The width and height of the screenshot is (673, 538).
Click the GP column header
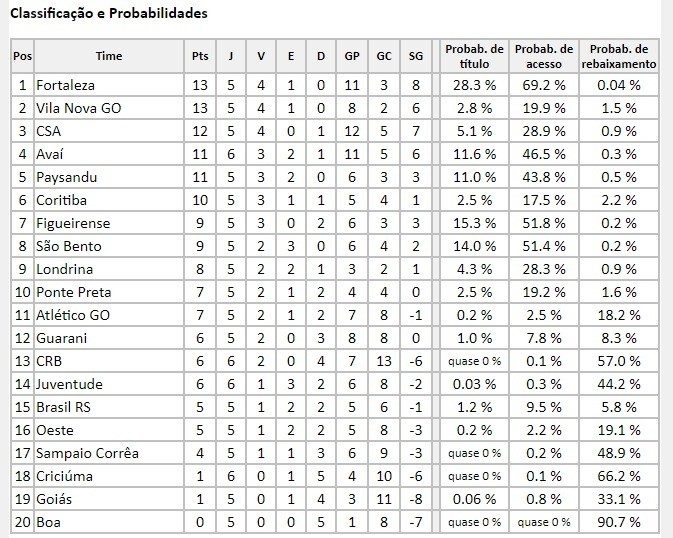(x=352, y=56)
